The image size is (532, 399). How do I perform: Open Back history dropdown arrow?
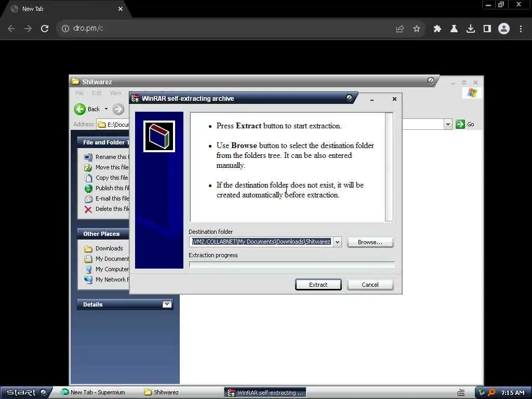click(x=106, y=109)
